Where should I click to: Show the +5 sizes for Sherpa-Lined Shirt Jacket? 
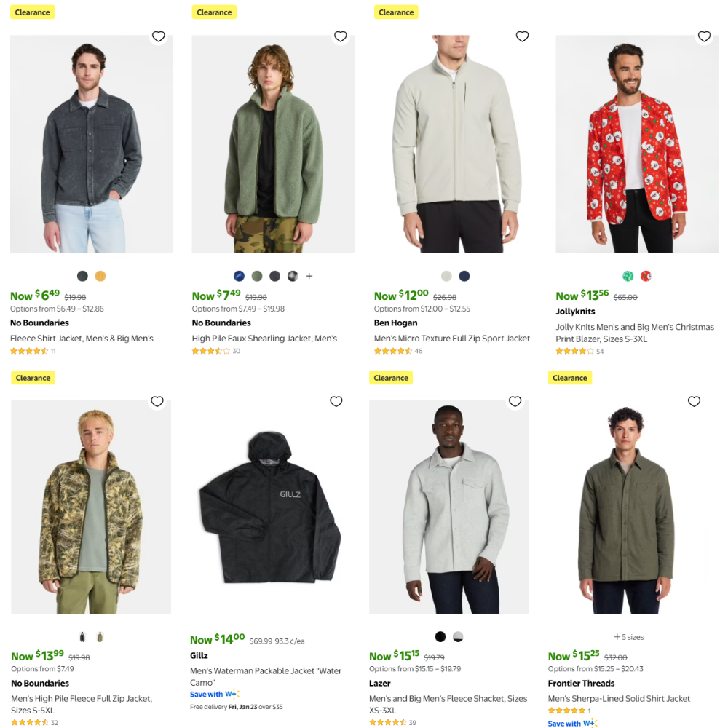(629, 637)
